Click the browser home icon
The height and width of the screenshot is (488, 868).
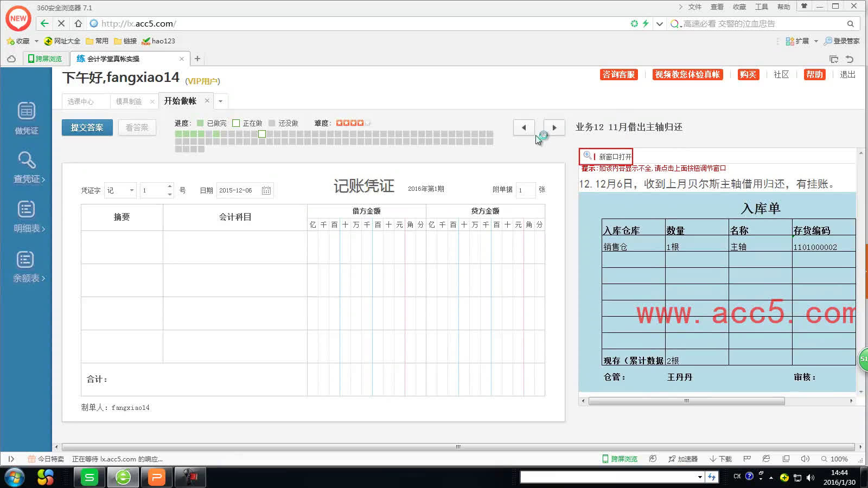pyautogui.click(x=78, y=23)
